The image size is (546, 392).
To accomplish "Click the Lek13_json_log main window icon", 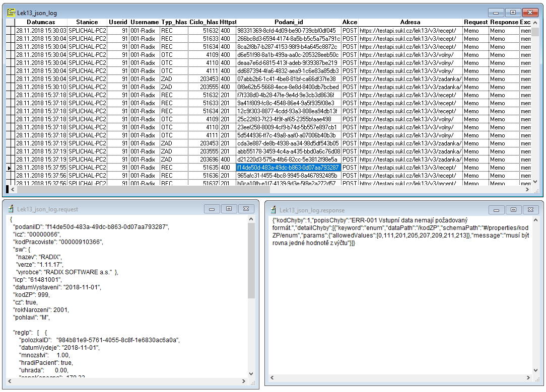I will 11,13.
